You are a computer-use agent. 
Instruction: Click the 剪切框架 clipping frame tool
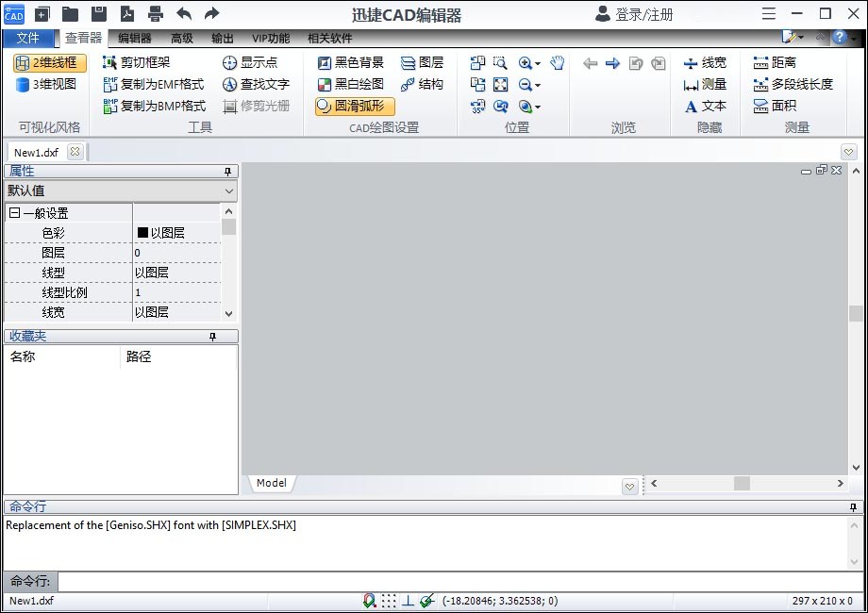click(142, 62)
